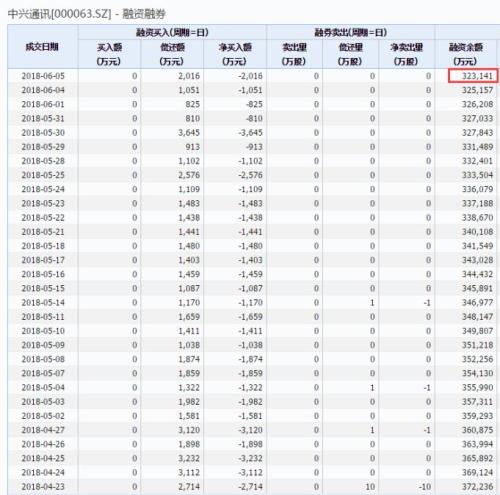Click the 融资买入(周期=日) group header
Viewport: 500px width, 495px height.
(x=172, y=32)
